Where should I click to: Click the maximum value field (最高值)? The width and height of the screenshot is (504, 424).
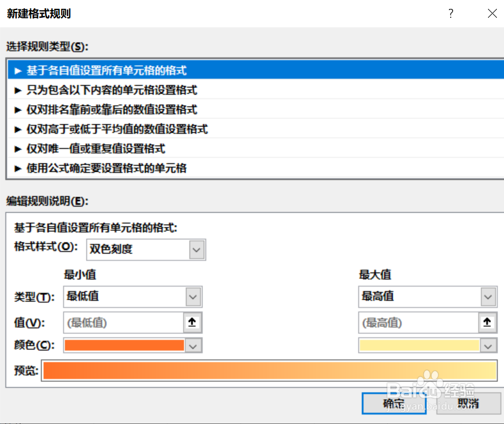(x=419, y=322)
